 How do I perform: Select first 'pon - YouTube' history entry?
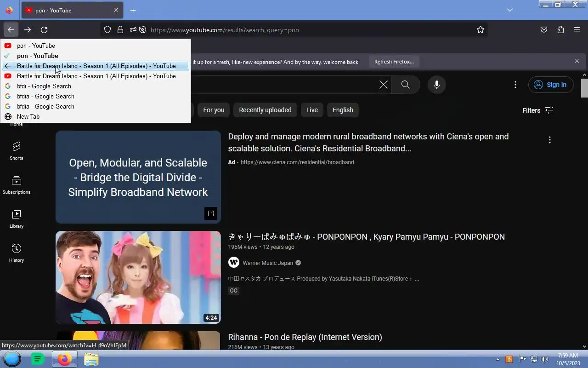96,46
